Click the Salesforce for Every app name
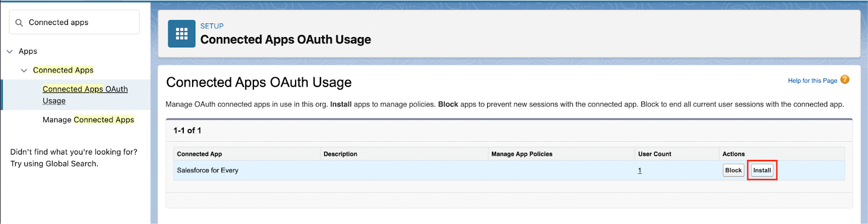Viewport: 868px width, 224px height. pos(207,170)
